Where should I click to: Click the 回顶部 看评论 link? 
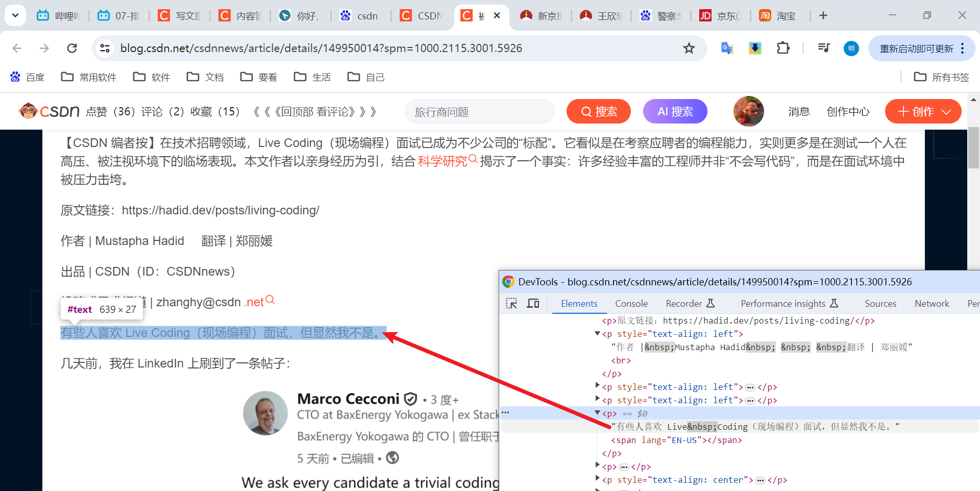(x=314, y=111)
